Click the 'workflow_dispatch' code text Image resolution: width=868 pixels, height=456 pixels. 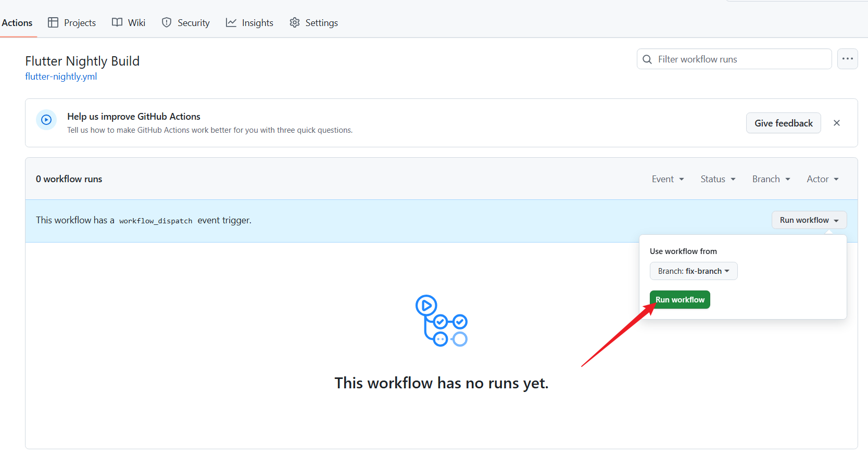(x=156, y=221)
